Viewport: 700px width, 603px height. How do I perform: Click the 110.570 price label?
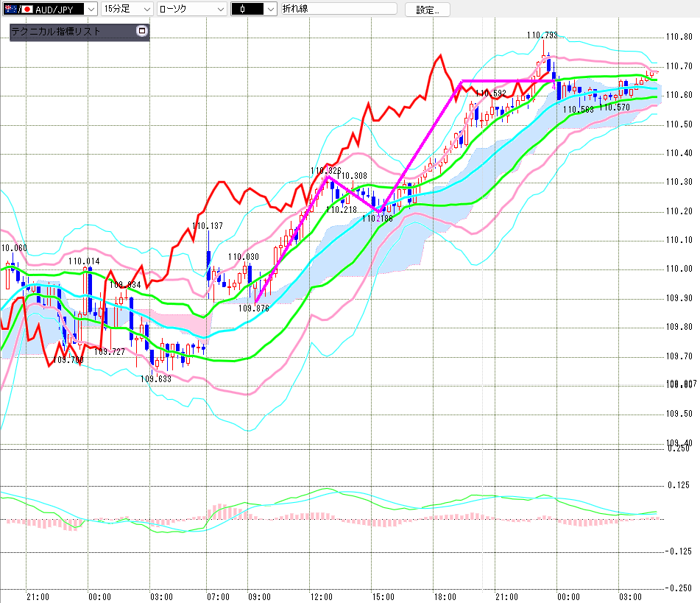[615, 107]
